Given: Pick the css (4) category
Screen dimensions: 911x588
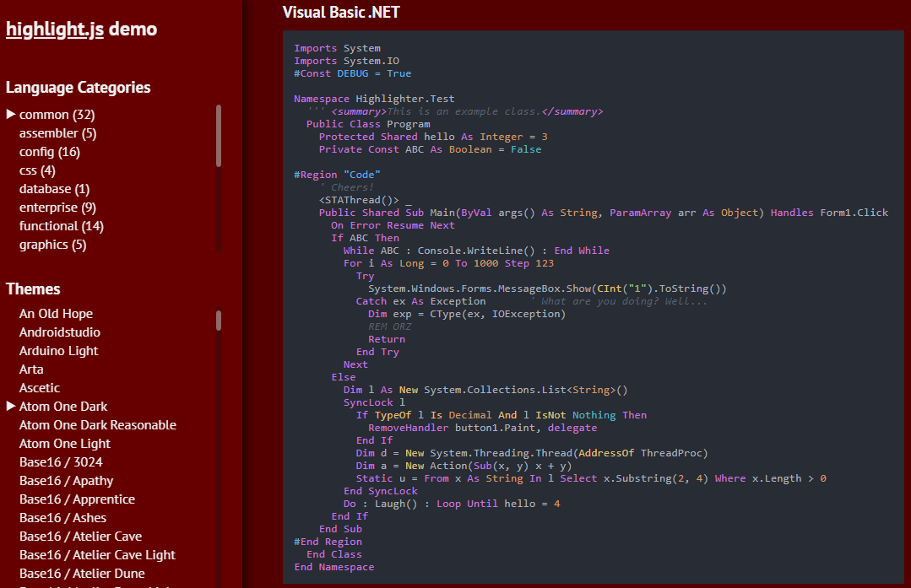Looking at the screenshot, I should tap(37, 170).
